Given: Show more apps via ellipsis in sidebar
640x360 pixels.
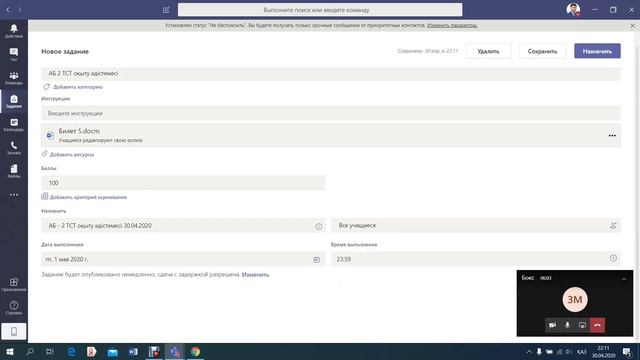Looking at the screenshot, I should 13,195.
